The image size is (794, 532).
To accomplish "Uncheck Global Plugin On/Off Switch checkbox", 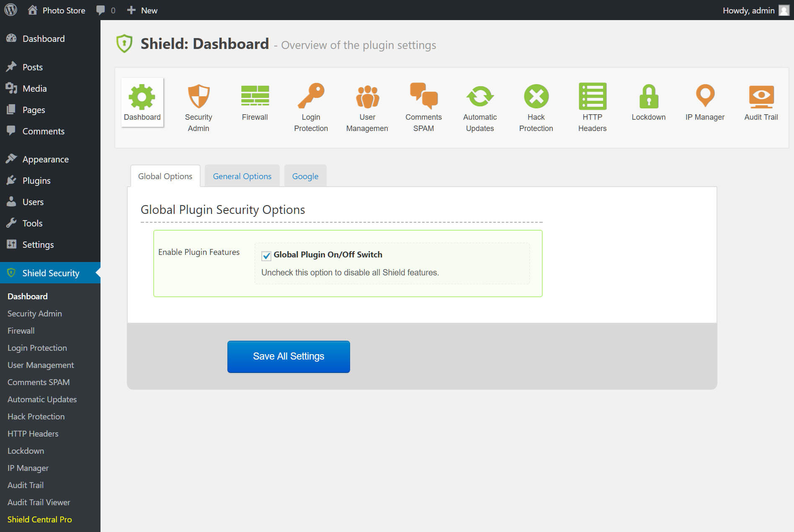I will click(x=266, y=255).
